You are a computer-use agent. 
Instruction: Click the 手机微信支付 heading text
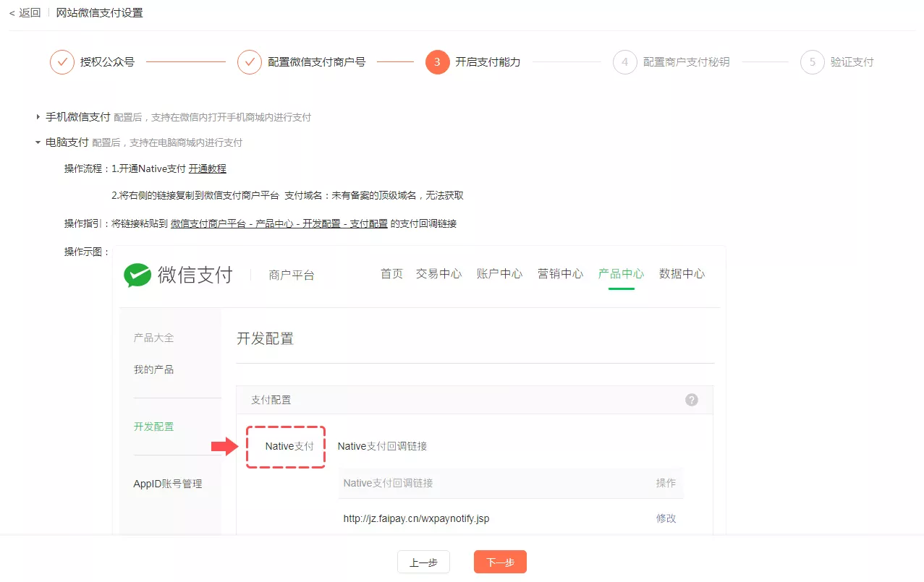78,116
